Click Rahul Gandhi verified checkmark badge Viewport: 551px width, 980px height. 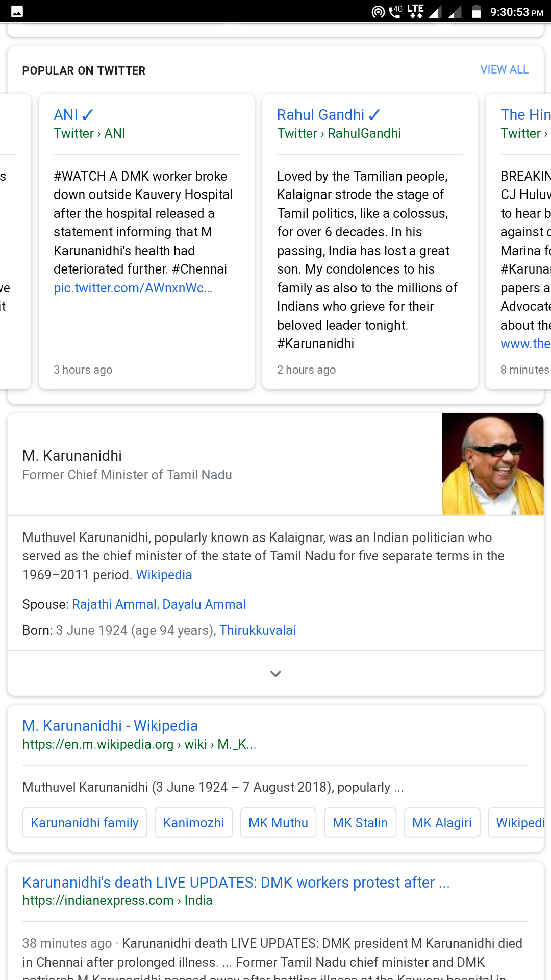(374, 115)
